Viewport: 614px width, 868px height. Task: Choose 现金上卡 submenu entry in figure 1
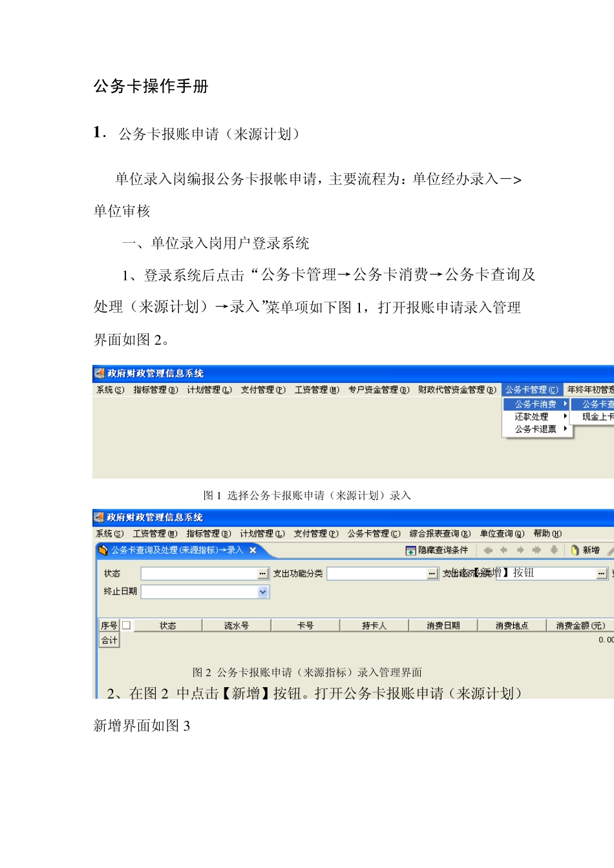click(593, 417)
